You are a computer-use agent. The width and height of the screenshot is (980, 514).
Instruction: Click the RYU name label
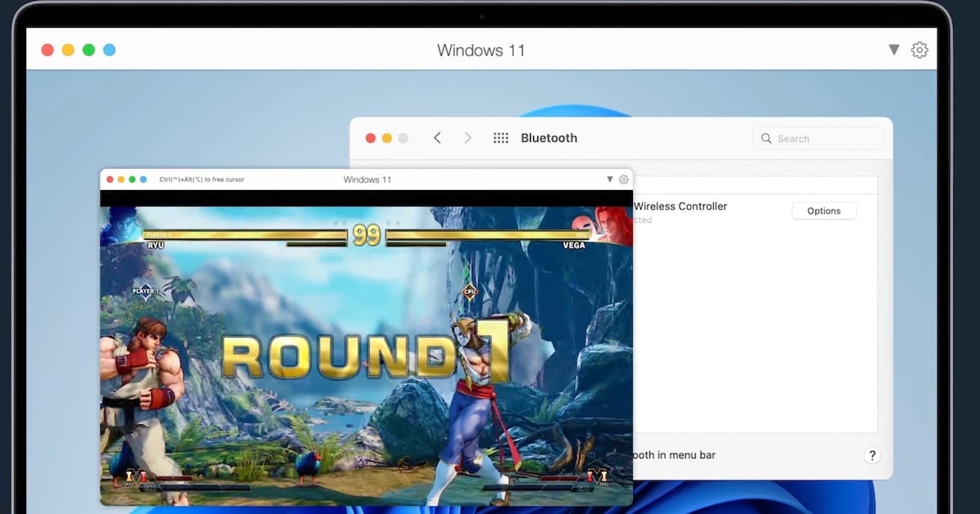pos(157,245)
